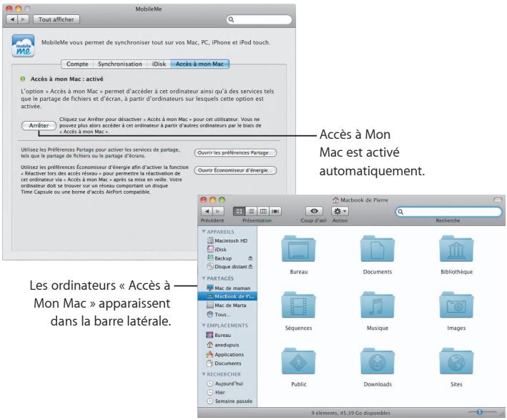Select the Public folder icon

(x=298, y=361)
